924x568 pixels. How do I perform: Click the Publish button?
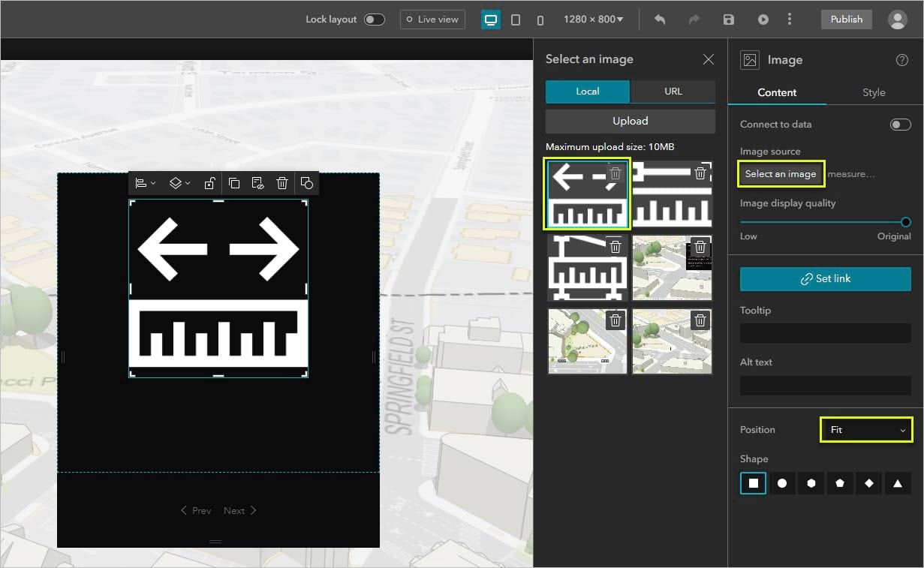click(846, 19)
